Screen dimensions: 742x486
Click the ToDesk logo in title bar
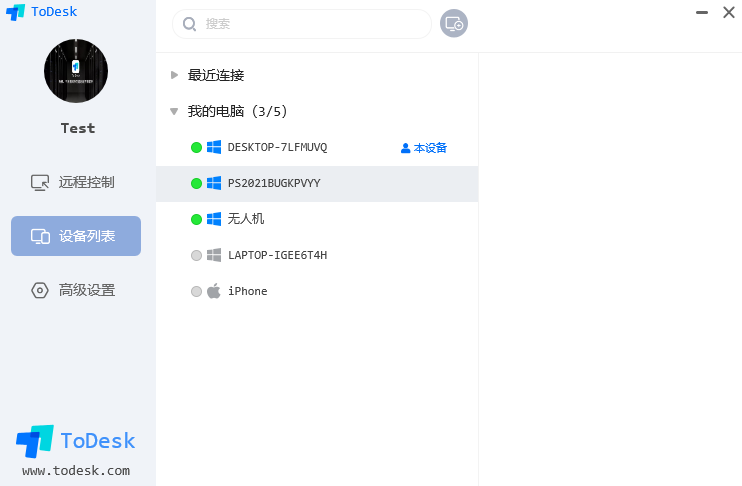pos(15,12)
